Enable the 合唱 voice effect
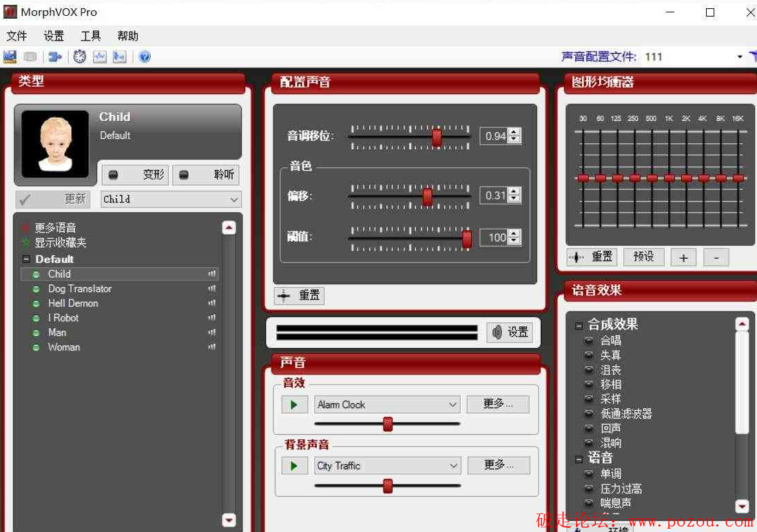 (x=588, y=340)
